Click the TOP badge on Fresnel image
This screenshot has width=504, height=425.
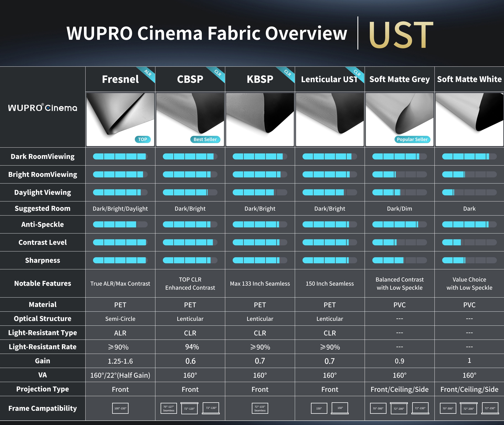click(143, 139)
